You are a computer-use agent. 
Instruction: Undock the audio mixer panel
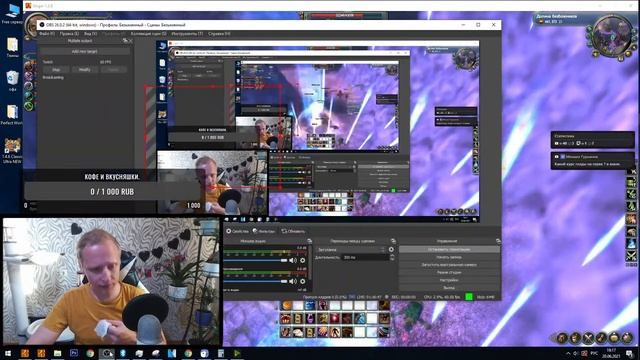click(309, 241)
